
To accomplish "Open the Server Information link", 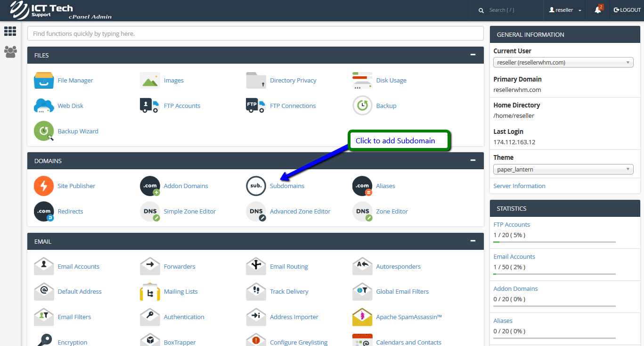I will pyautogui.click(x=519, y=186).
